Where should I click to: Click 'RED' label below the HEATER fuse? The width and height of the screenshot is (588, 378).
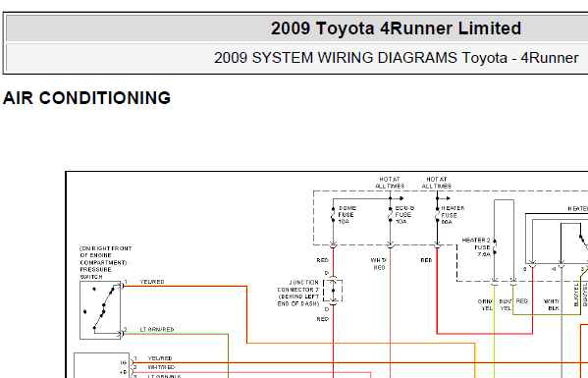[x=426, y=260]
